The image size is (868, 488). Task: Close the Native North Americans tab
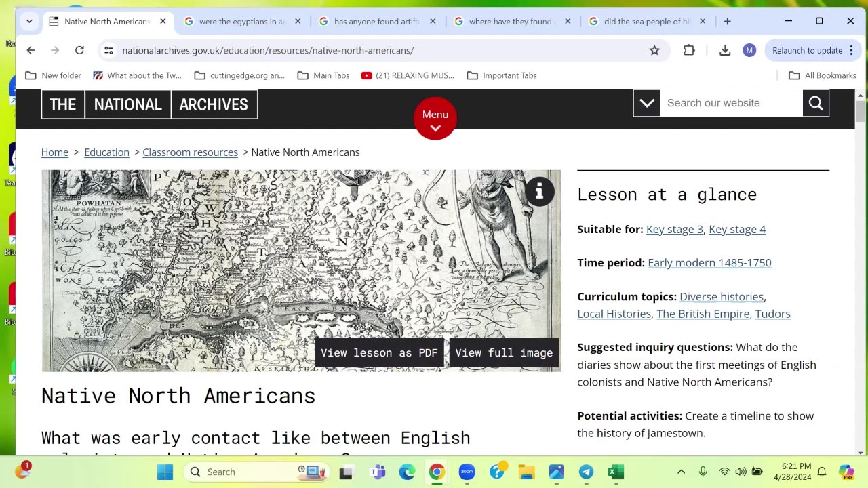(x=163, y=21)
